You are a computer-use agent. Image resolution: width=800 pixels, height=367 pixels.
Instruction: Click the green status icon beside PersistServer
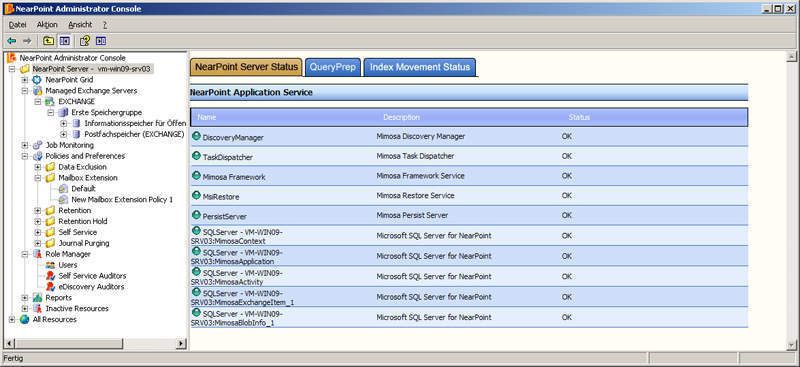coord(196,215)
